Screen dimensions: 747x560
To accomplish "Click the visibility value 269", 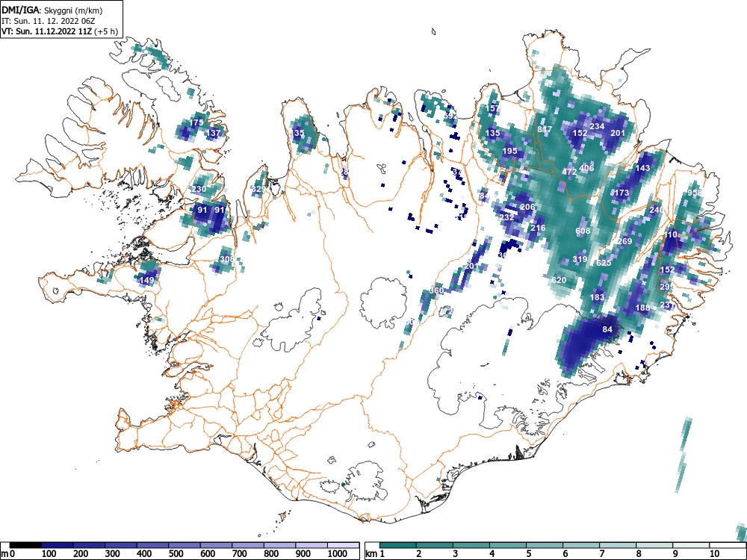I will pos(624,241).
